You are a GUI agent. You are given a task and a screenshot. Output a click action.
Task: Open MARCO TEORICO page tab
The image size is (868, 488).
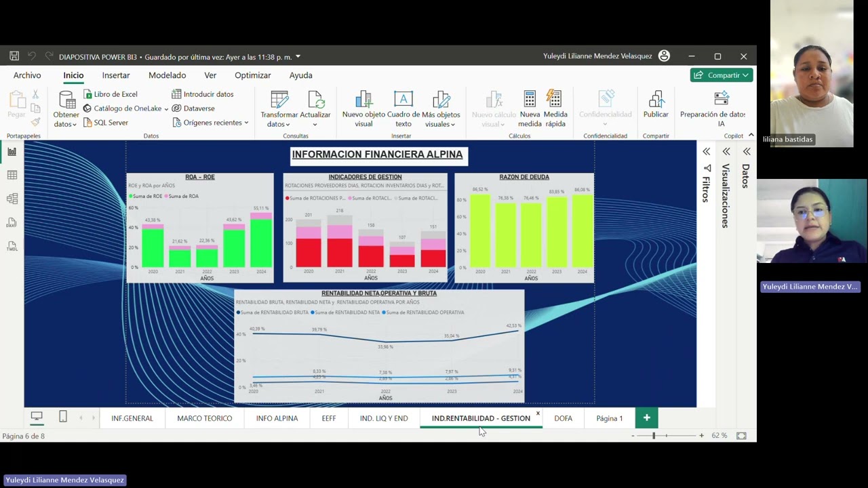[x=204, y=418]
